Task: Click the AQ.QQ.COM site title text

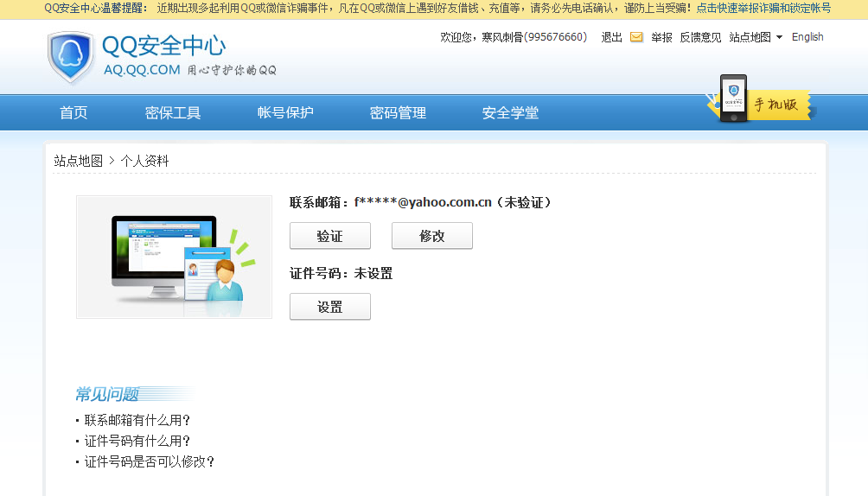Action: pyautogui.click(x=142, y=70)
